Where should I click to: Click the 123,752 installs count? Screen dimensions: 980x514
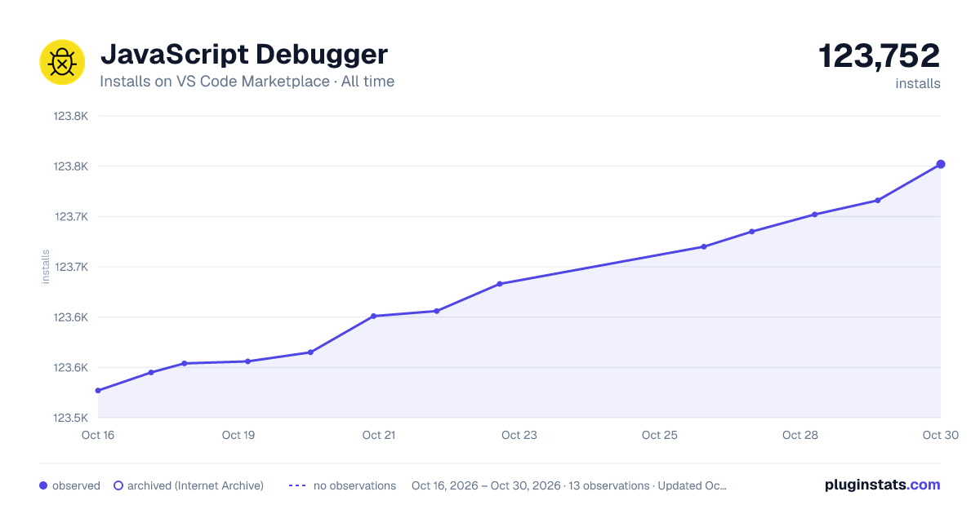[x=880, y=55]
